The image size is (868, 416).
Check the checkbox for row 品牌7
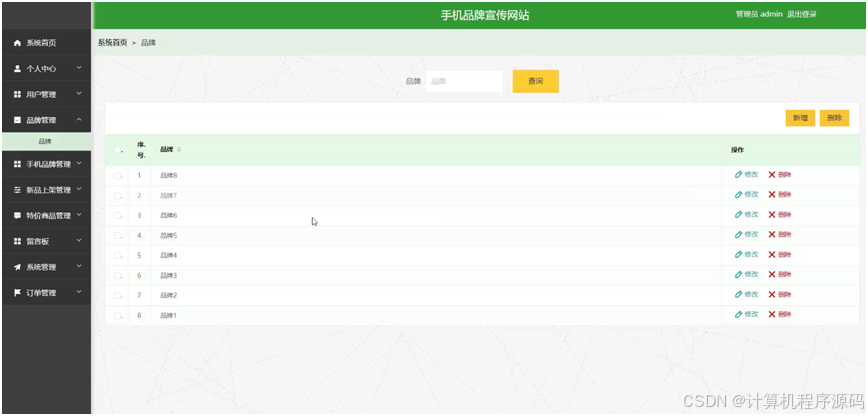point(117,196)
